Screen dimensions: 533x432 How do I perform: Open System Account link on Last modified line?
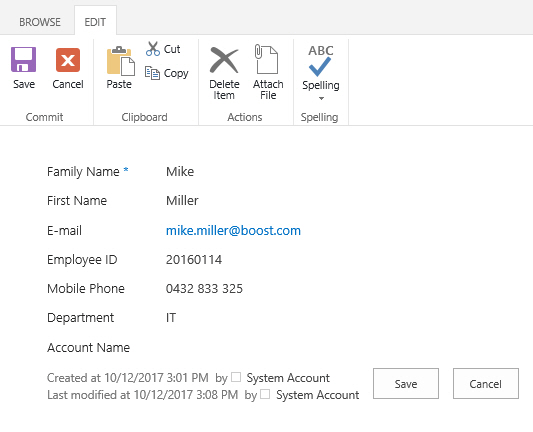[x=317, y=395]
